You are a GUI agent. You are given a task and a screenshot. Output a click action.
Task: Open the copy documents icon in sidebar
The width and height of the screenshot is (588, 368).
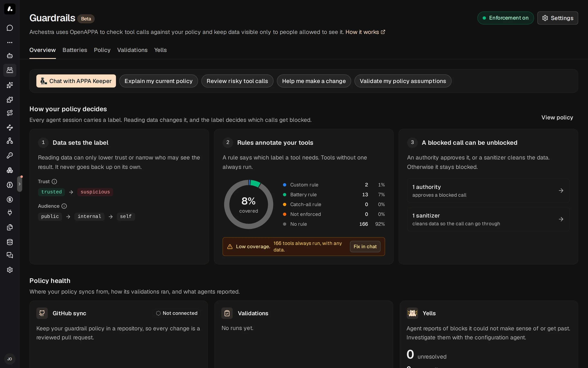(x=10, y=227)
